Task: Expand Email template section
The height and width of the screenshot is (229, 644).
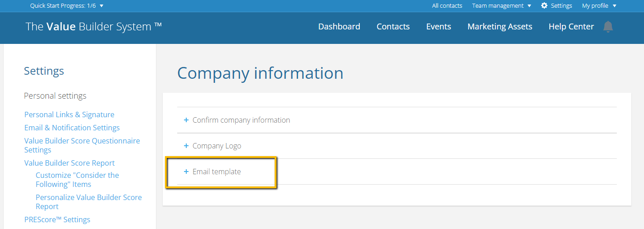Action: pos(397,172)
